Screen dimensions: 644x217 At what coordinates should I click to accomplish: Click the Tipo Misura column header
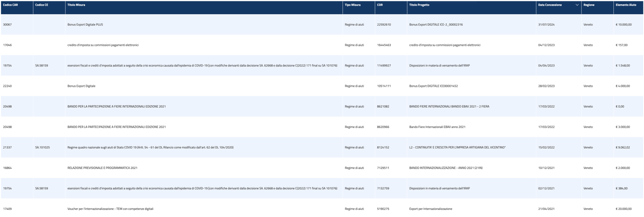point(353,5)
